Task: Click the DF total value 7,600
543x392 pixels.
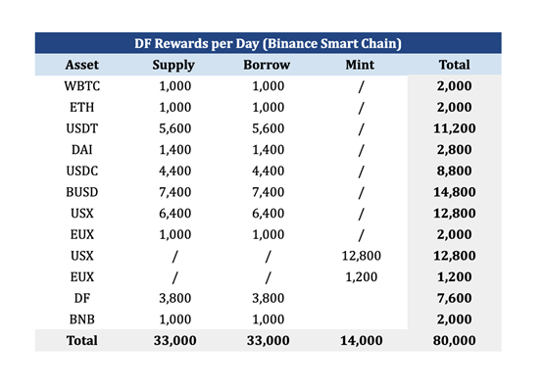Action: pyautogui.click(x=455, y=298)
